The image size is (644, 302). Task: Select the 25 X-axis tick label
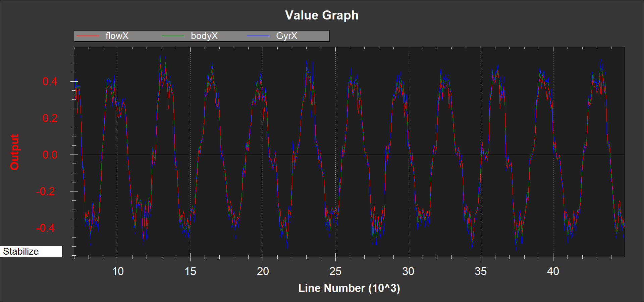coord(335,271)
